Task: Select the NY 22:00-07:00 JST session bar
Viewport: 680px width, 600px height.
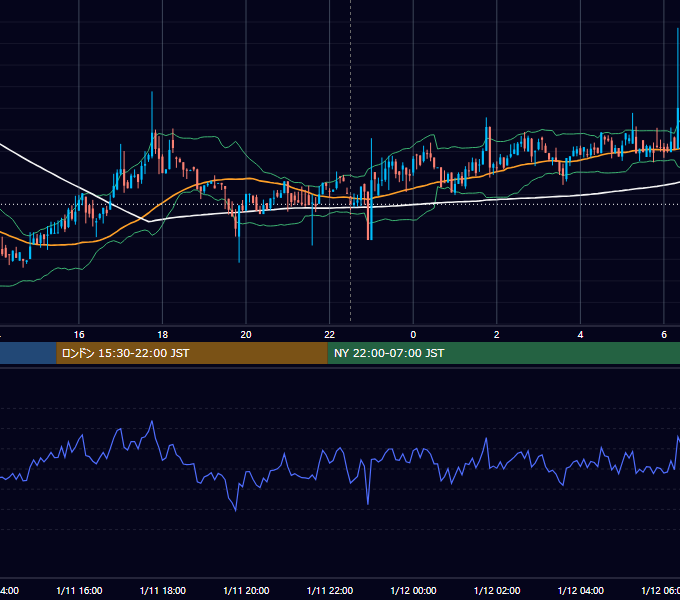Action: coord(503,353)
